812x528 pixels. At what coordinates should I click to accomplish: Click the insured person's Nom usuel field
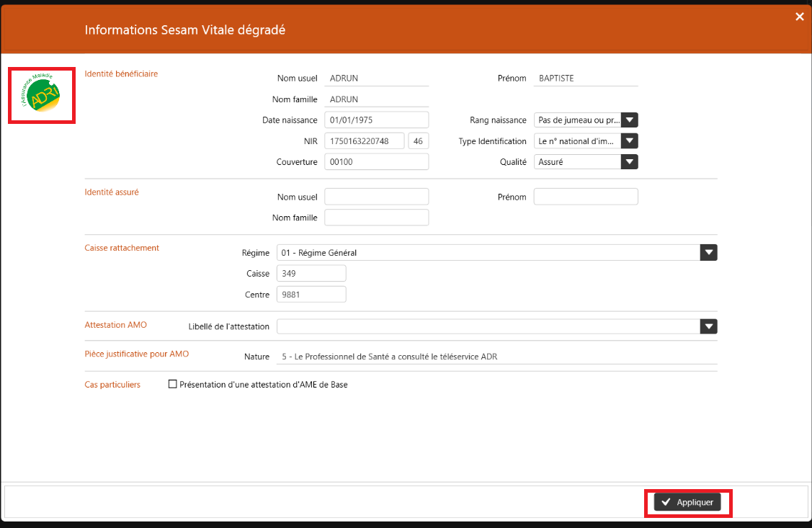tap(376, 197)
